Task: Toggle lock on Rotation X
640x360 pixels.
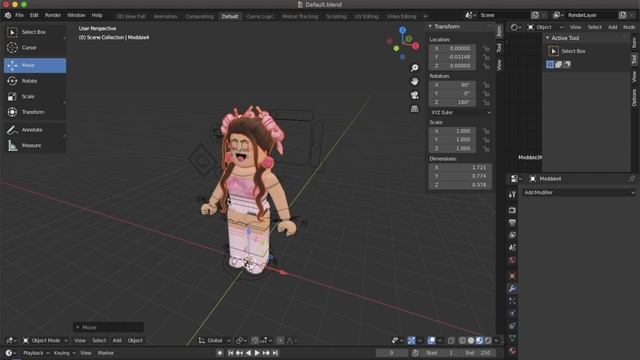Action: 486,85
